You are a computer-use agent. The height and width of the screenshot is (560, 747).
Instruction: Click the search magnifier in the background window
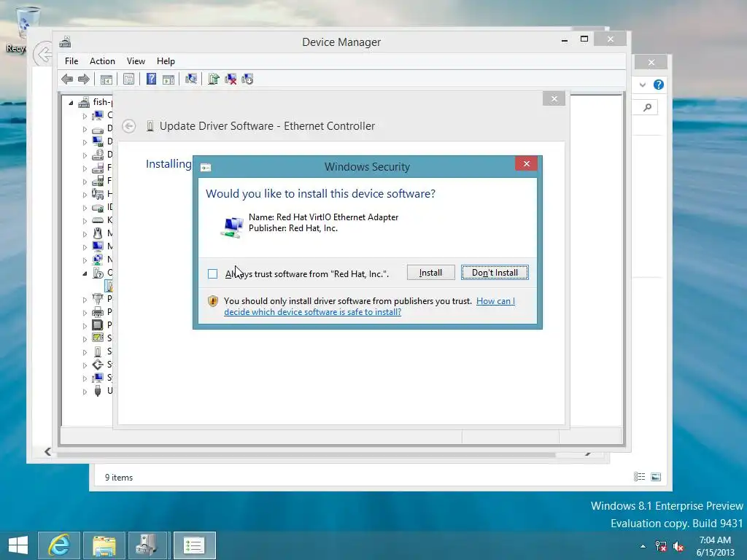648,108
